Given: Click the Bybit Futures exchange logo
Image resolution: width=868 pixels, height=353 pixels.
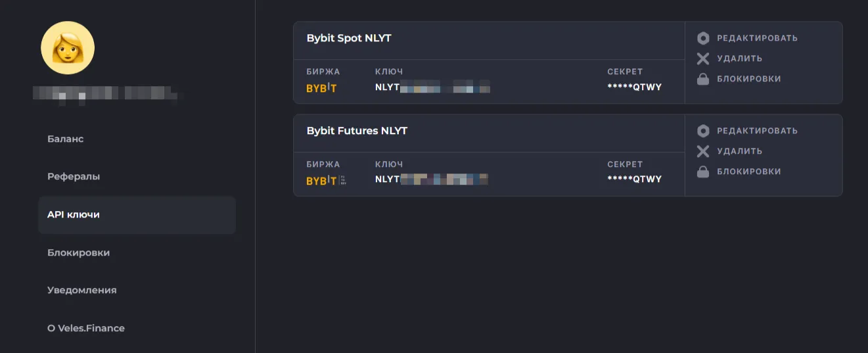Looking at the screenshot, I should (x=326, y=180).
